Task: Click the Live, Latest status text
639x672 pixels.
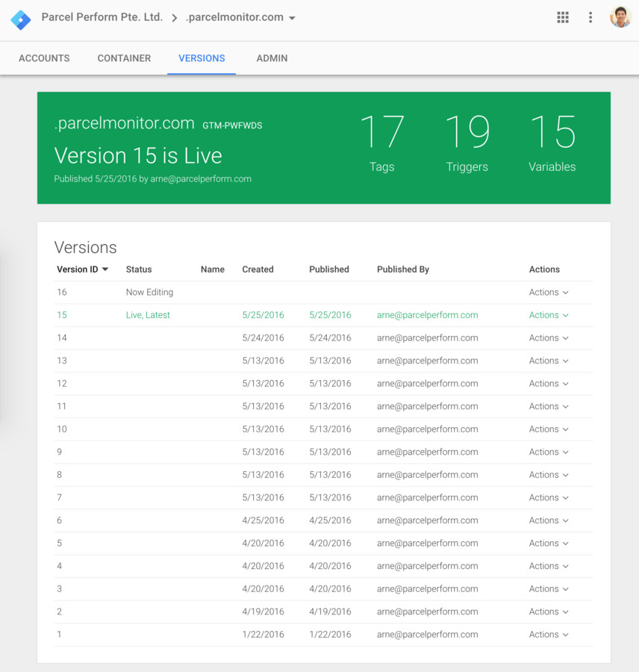Action: click(148, 315)
